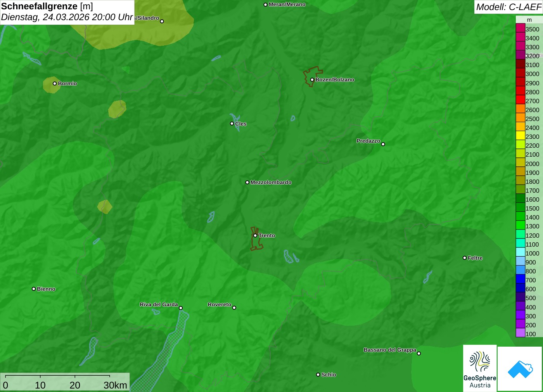Click the 30km scale bar label

pos(115,385)
